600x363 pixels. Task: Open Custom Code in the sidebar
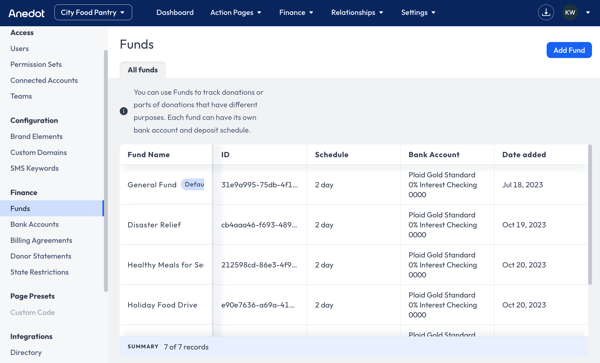(x=33, y=313)
